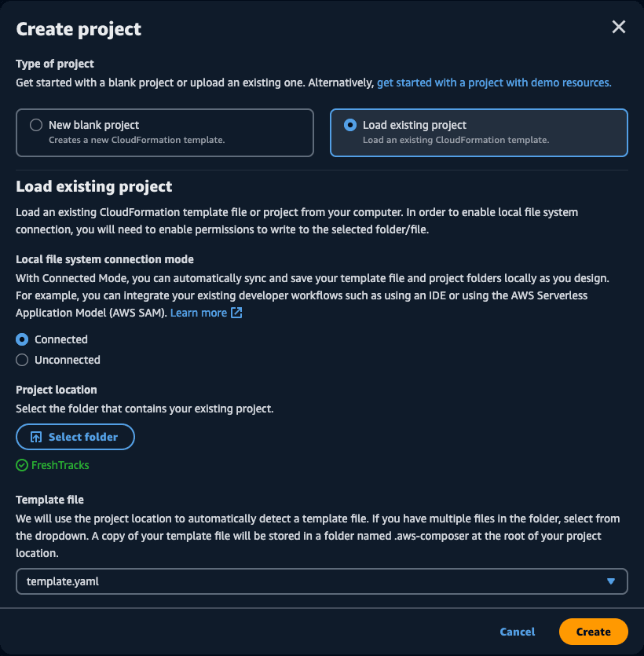Click the Unconnected option label text
Viewport: 644px width, 656px height.
tap(68, 360)
